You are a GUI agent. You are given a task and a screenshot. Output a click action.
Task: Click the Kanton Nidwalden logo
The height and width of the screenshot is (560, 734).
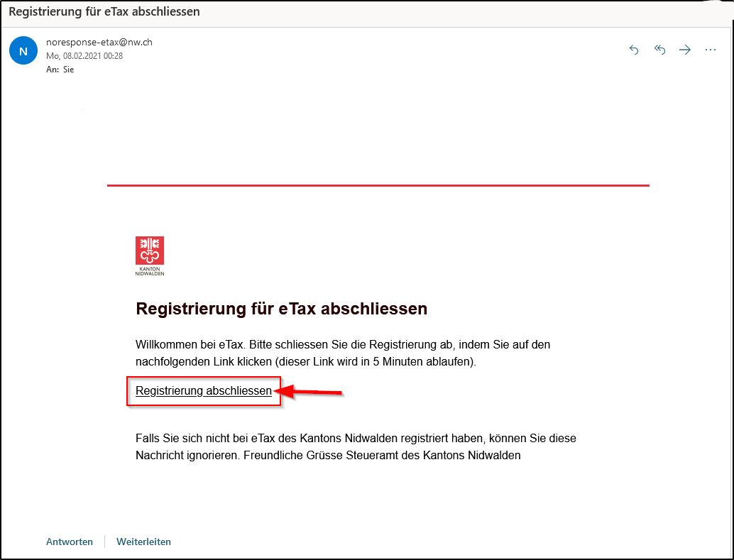(x=150, y=256)
